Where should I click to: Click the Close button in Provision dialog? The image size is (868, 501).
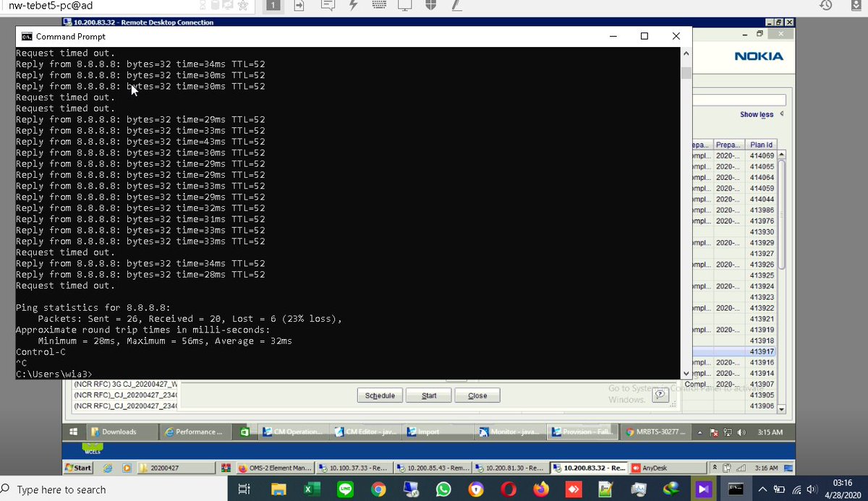477,395
